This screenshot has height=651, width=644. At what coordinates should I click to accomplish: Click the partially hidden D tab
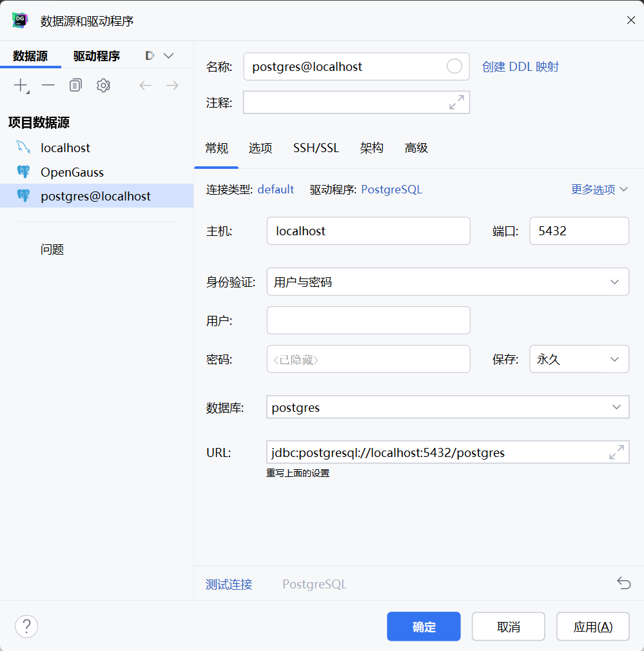pyautogui.click(x=150, y=55)
